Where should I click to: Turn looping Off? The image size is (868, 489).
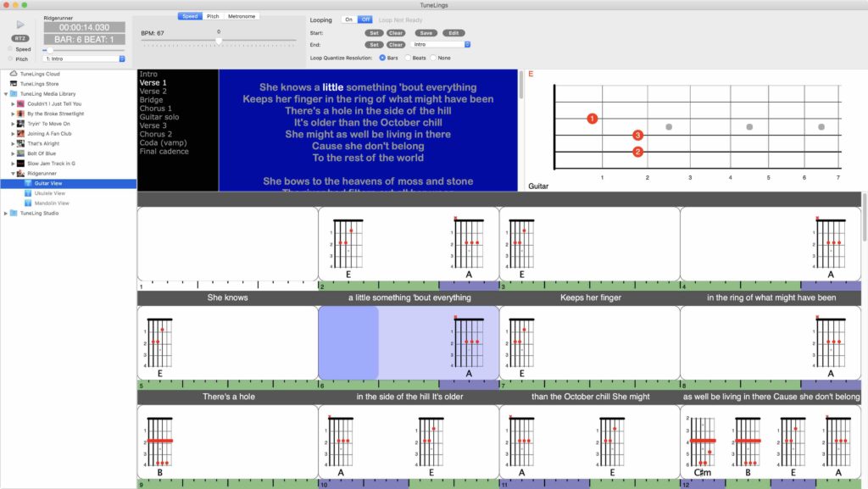pyautogui.click(x=365, y=19)
